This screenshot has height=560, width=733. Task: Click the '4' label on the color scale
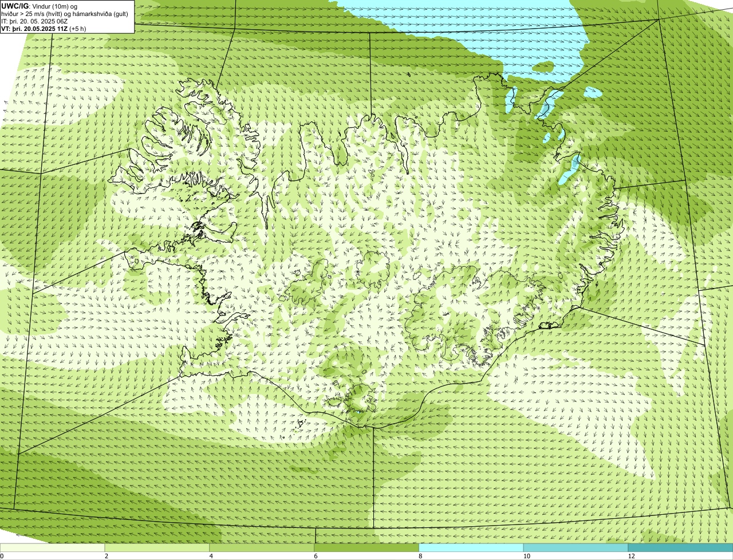click(x=211, y=556)
